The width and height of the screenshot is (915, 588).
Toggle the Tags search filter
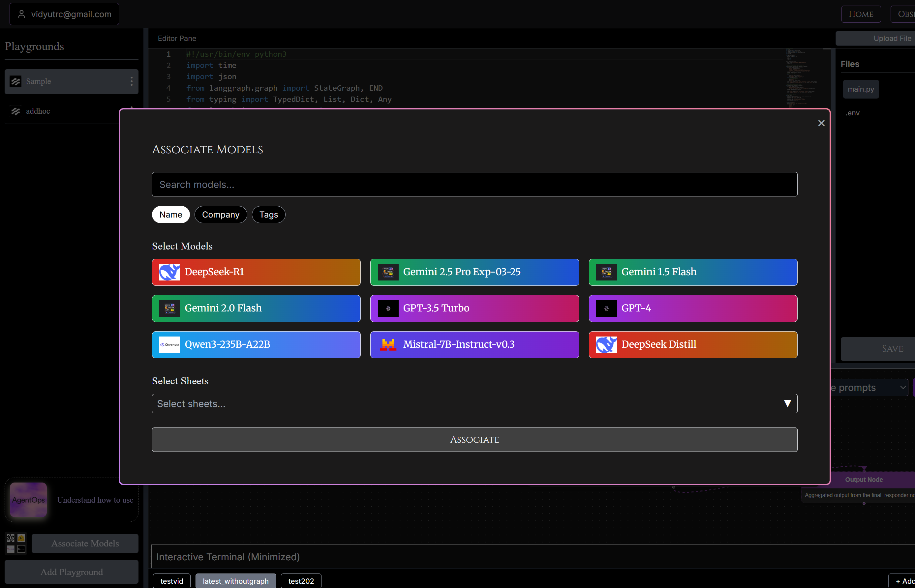pos(268,215)
